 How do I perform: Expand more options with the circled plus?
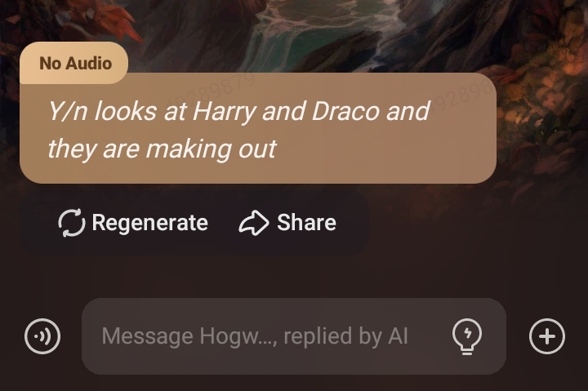click(x=547, y=336)
